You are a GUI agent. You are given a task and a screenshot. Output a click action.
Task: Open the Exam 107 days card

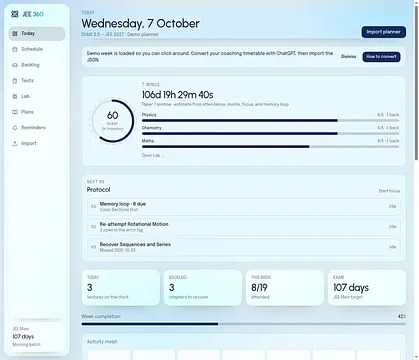click(367, 288)
